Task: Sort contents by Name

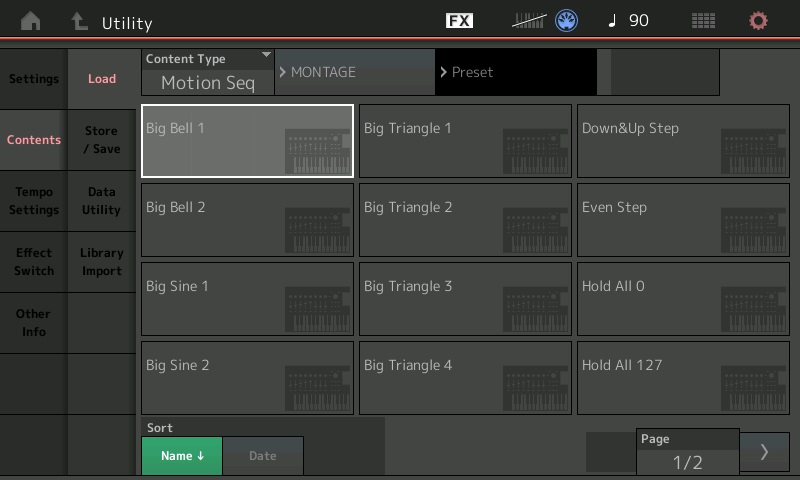Action: [182, 456]
